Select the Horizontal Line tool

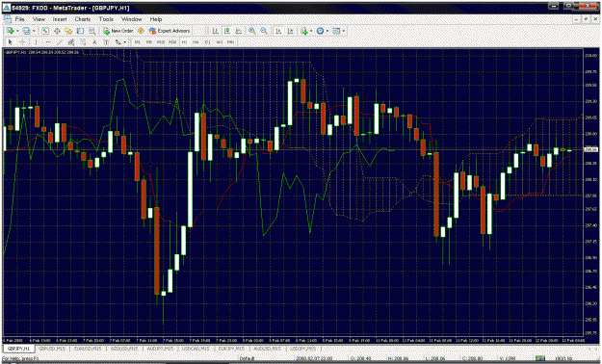[48, 42]
